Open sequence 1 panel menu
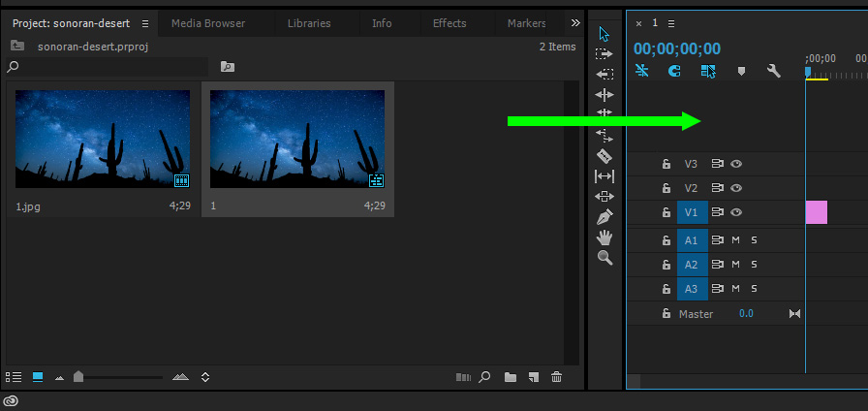This screenshot has width=868, height=411. (x=671, y=23)
